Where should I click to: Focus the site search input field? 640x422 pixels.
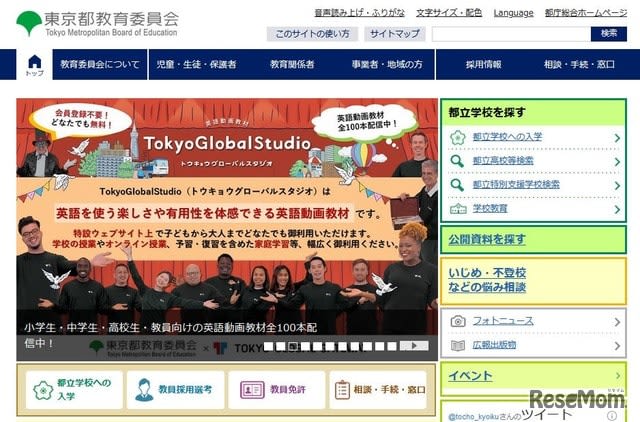click(511, 34)
